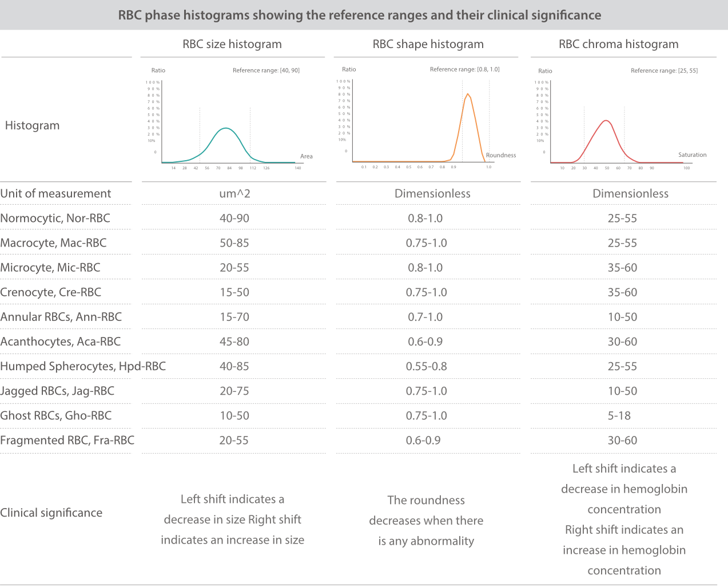Select the roundness decreases clinical significance text

click(426, 521)
